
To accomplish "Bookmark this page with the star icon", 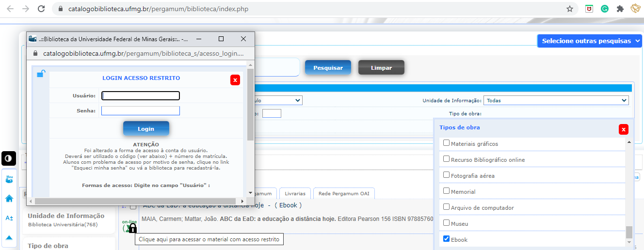I will point(570,9).
